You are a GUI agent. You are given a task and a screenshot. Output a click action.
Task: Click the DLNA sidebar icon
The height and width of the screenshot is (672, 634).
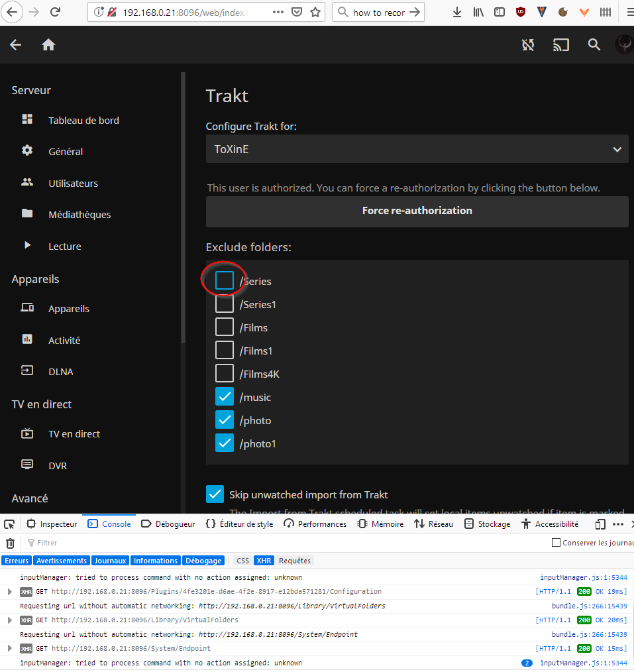pos(26,371)
